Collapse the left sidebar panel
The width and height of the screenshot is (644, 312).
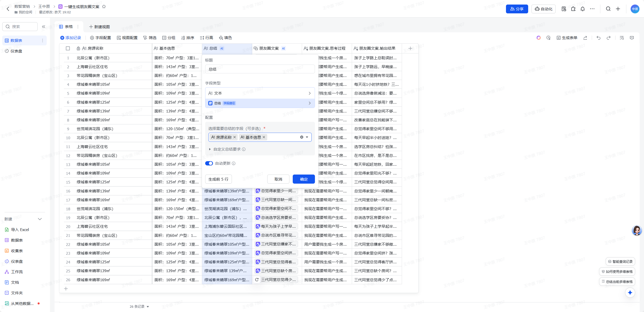pos(44,26)
